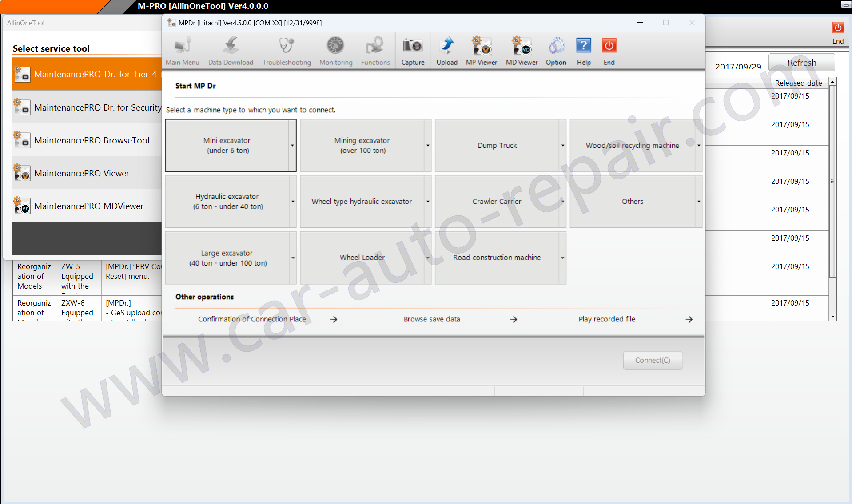This screenshot has width=852, height=504.
Task: Choose Mini excavator (under 6 ton)
Action: 227,145
